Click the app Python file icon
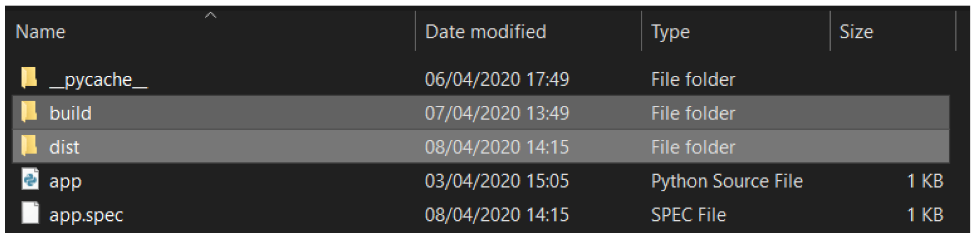980x241 pixels. click(x=30, y=179)
